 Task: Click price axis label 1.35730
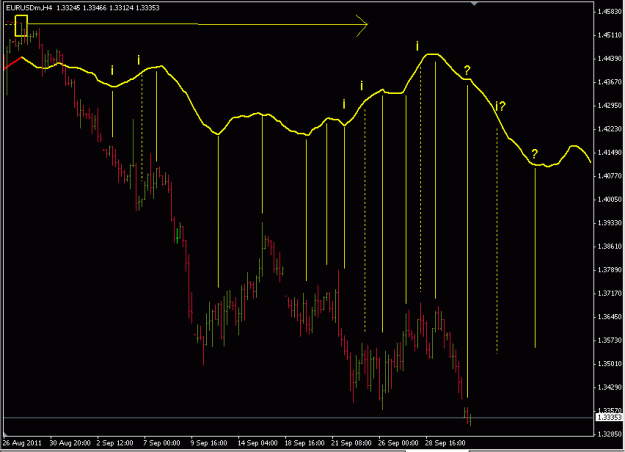[609, 340]
